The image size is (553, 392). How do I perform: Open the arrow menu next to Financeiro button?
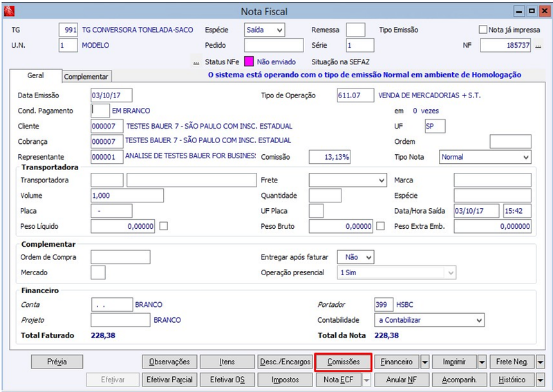point(424,362)
